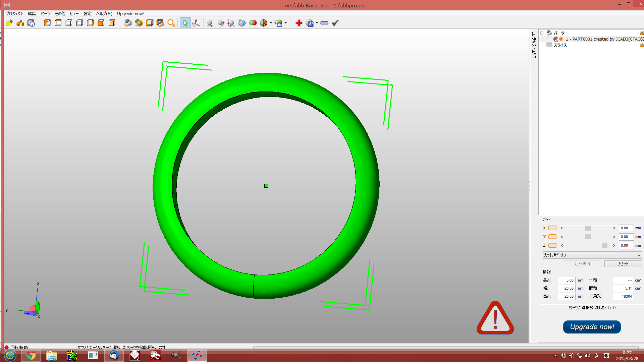Screen dimensions: 644x362
Task: Open the プロジェクト menu
Action: pos(14,14)
